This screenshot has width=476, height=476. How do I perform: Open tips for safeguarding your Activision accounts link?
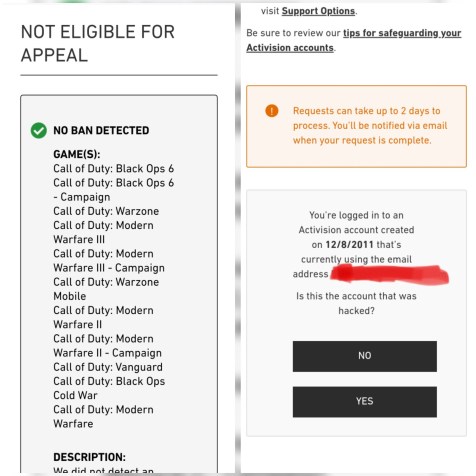coord(354,40)
